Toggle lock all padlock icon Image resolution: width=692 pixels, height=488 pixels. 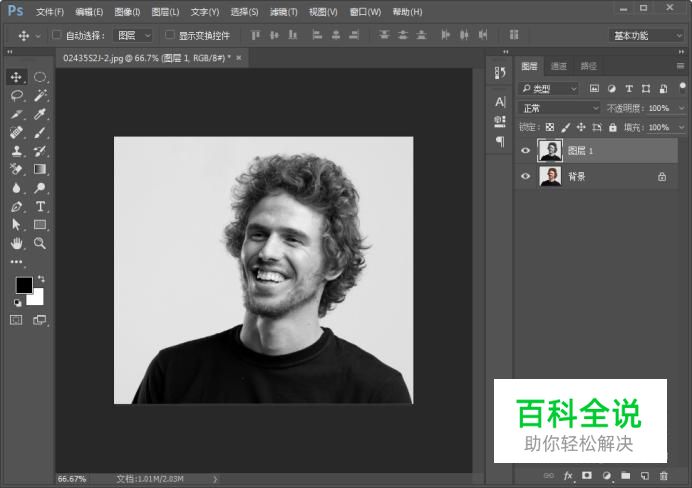613,127
